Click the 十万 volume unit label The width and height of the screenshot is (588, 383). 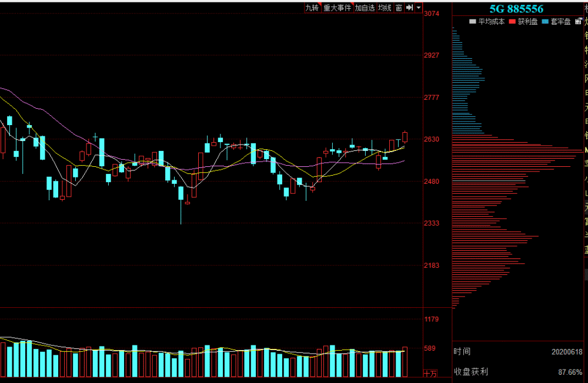coord(430,374)
